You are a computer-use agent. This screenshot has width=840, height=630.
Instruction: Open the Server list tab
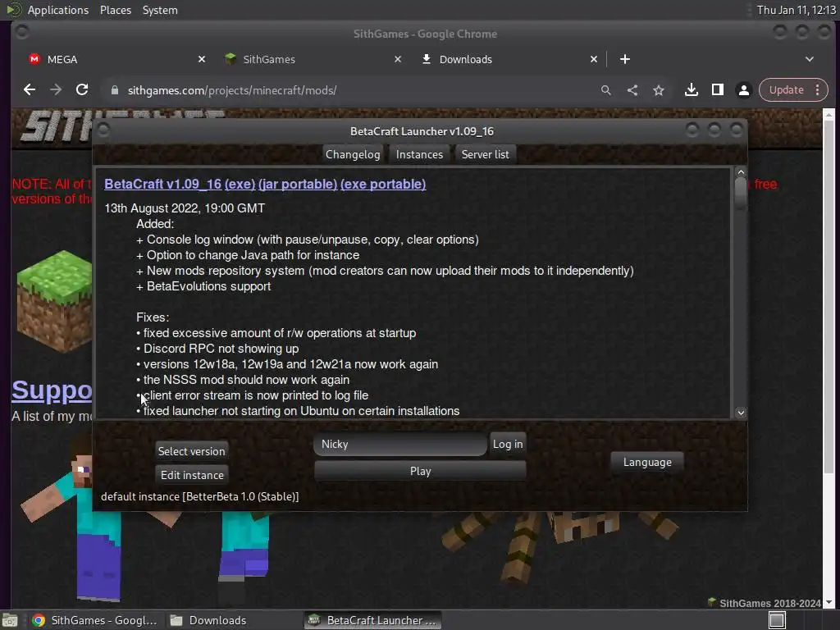click(x=486, y=154)
